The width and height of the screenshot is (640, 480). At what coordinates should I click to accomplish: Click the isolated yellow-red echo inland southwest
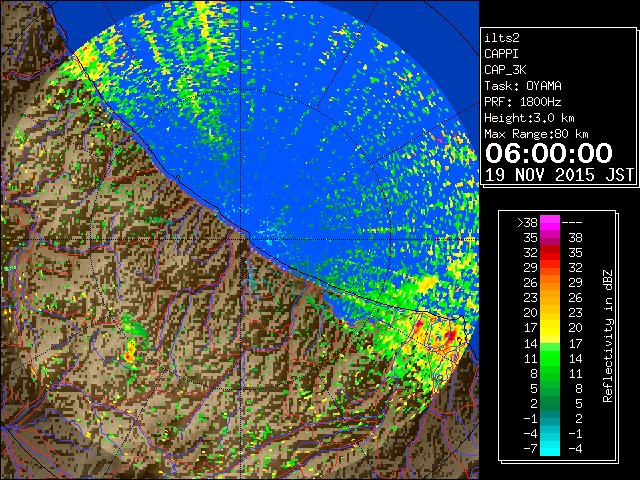click(x=129, y=352)
